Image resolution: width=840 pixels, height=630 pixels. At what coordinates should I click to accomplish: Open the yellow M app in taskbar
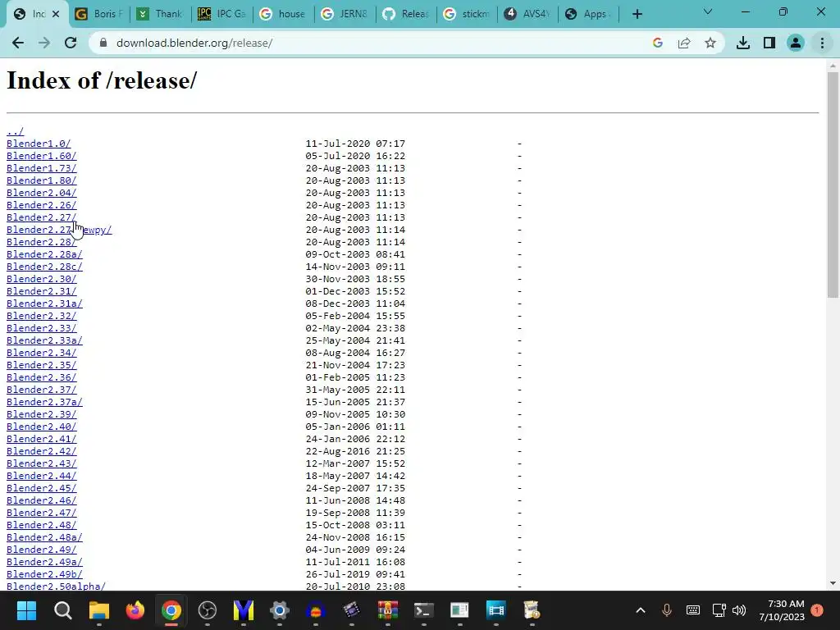244,610
